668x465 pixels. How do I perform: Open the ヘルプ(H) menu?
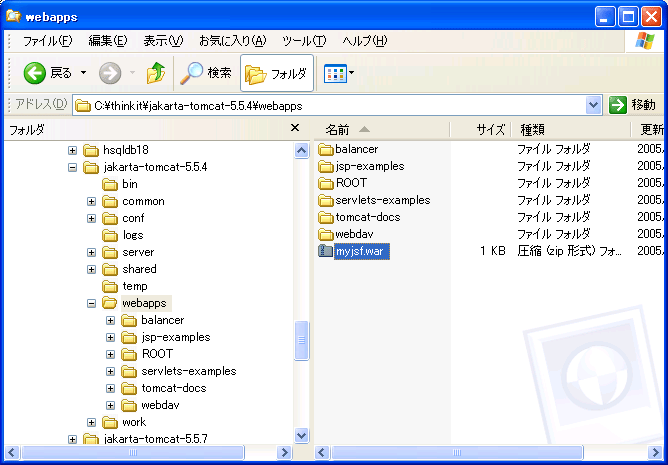tap(365, 41)
